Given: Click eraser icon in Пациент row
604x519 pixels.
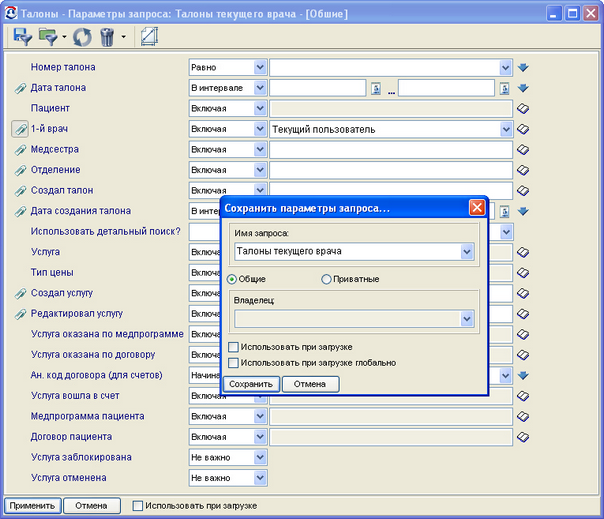Looking at the screenshot, I should point(523,109).
